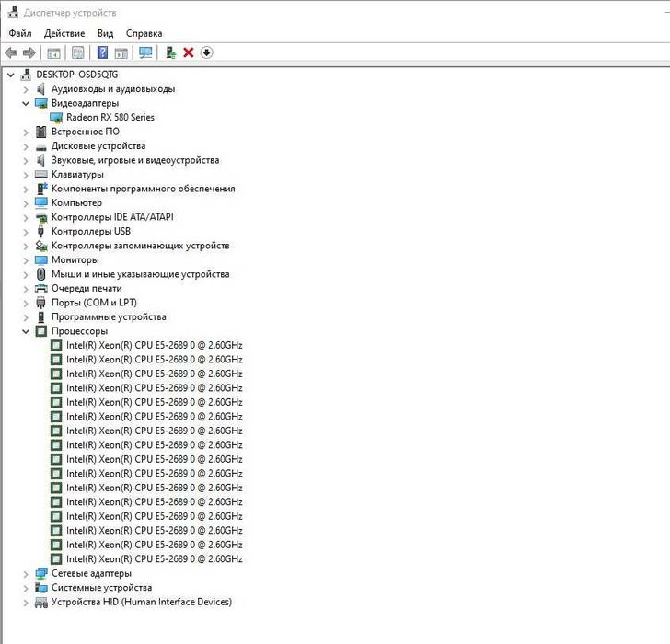Expand the Мониторы chevron

click(26, 260)
